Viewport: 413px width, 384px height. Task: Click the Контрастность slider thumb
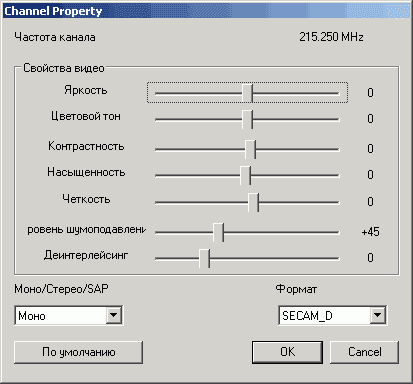click(x=250, y=149)
